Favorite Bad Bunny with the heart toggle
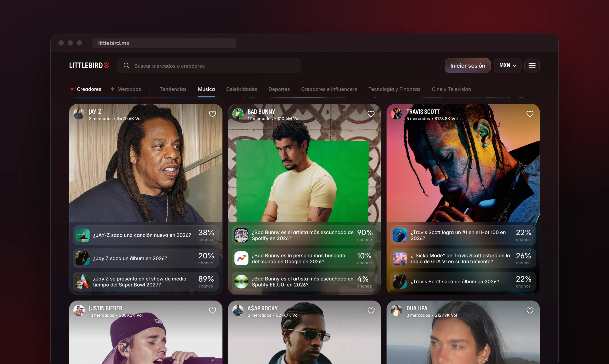The height and width of the screenshot is (364, 609). 371,114
